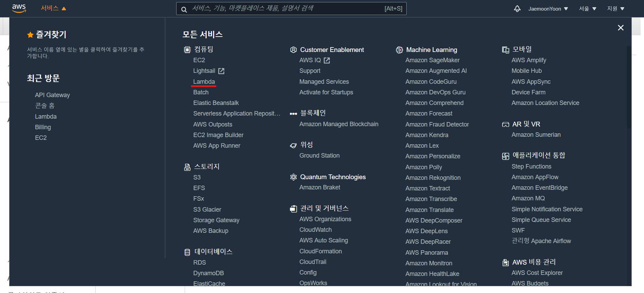Image resolution: width=644 pixels, height=293 pixels.
Task: Open the 지원 support dropdown
Action: click(616, 9)
